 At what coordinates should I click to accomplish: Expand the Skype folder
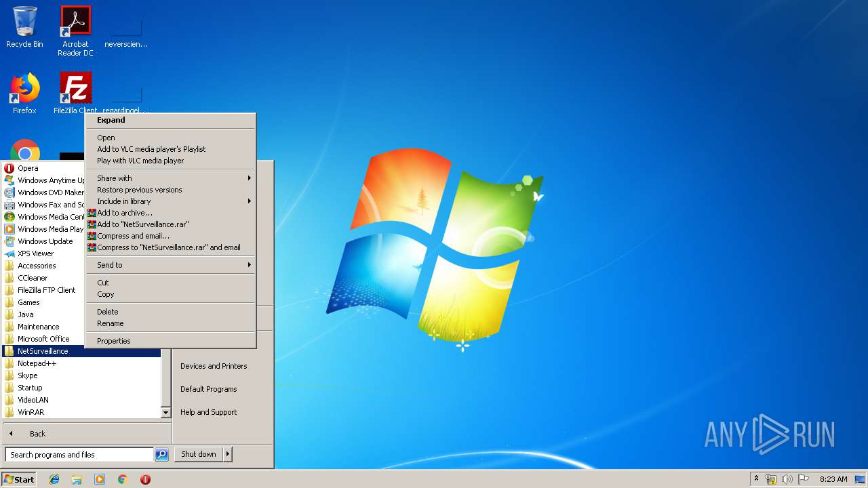(81, 375)
